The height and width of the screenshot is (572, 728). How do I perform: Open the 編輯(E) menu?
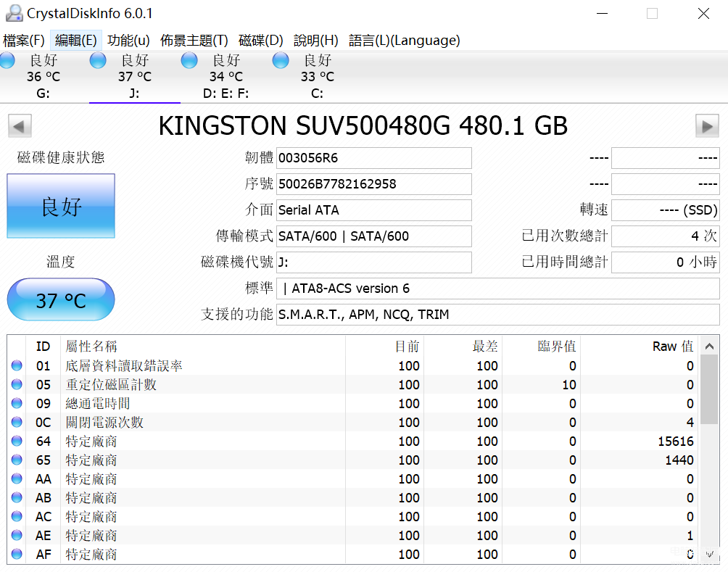pyautogui.click(x=75, y=41)
